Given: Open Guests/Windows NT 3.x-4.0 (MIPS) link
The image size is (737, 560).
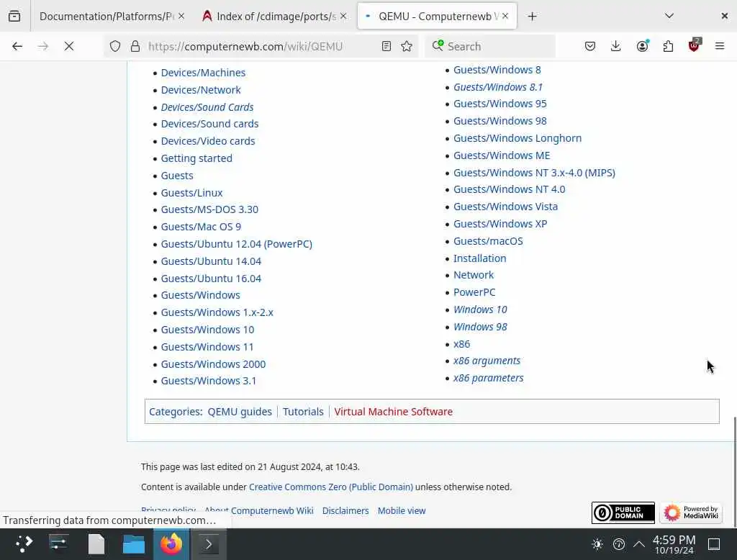Looking at the screenshot, I should pyautogui.click(x=534, y=173).
